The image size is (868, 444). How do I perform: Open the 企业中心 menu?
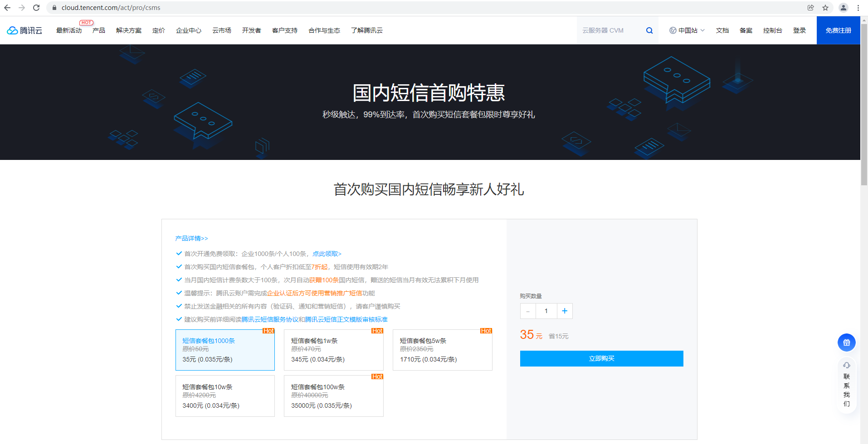tap(189, 30)
